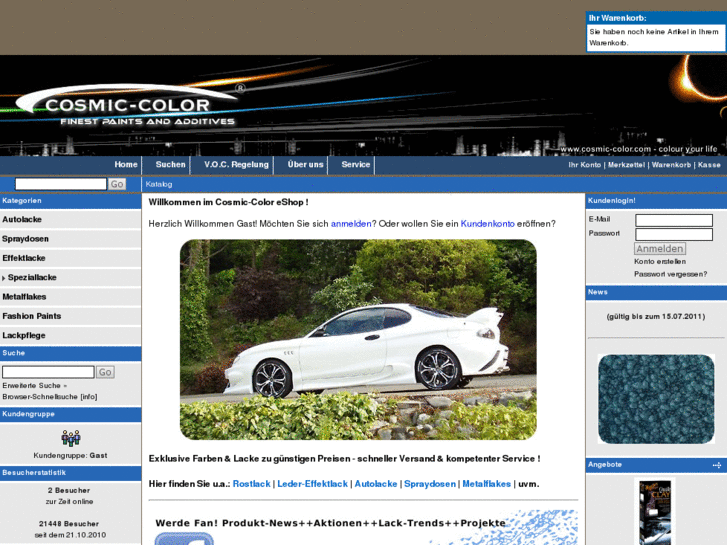Image resolution: width=727 pixels, height=545 pixels.
Task: Open Konto erstellen link
Action: point(660,262)
